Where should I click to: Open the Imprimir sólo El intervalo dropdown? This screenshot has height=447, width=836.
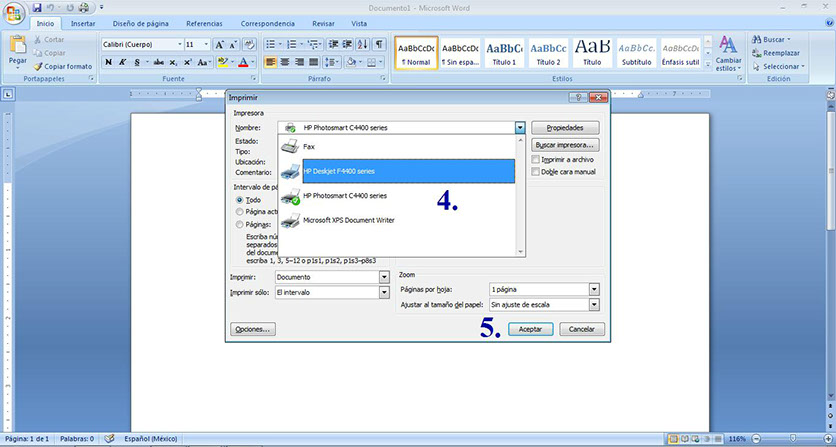coord(384,292)
